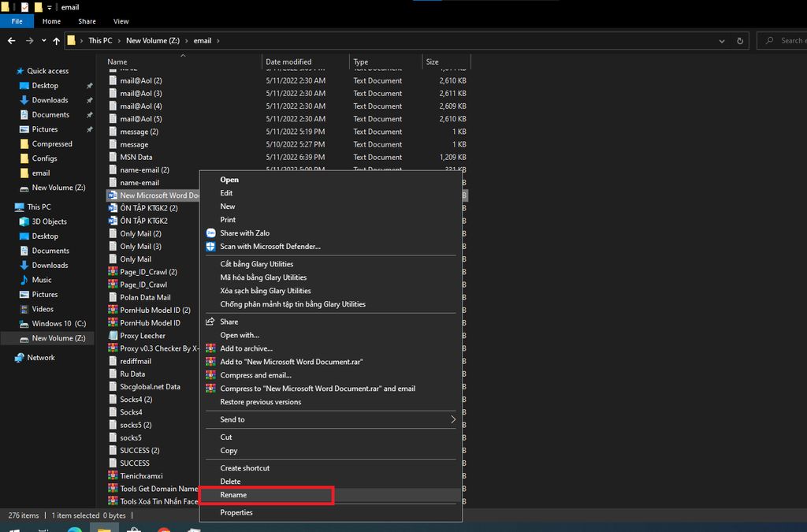Expand address bar history dropdown

pyautogui.click(x=722, y=41)
